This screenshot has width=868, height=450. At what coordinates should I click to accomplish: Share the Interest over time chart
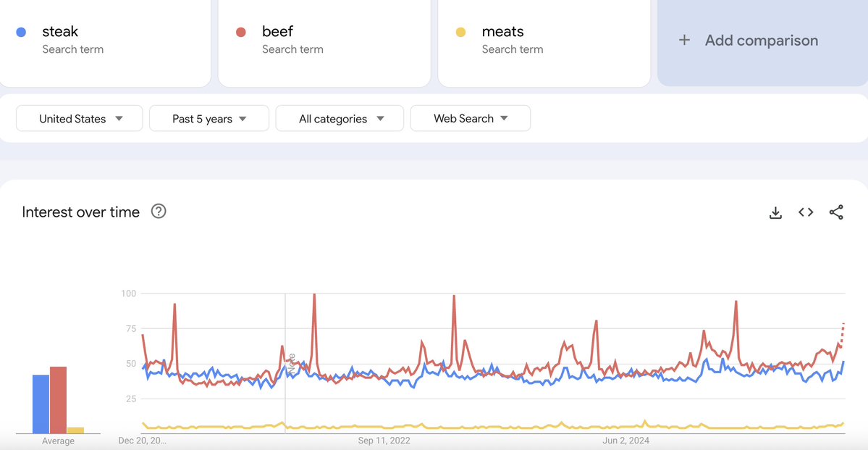coord(836,212)
